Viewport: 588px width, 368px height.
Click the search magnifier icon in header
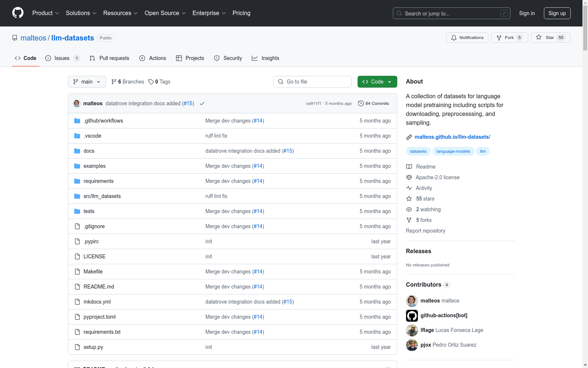(x=399, y=13)
